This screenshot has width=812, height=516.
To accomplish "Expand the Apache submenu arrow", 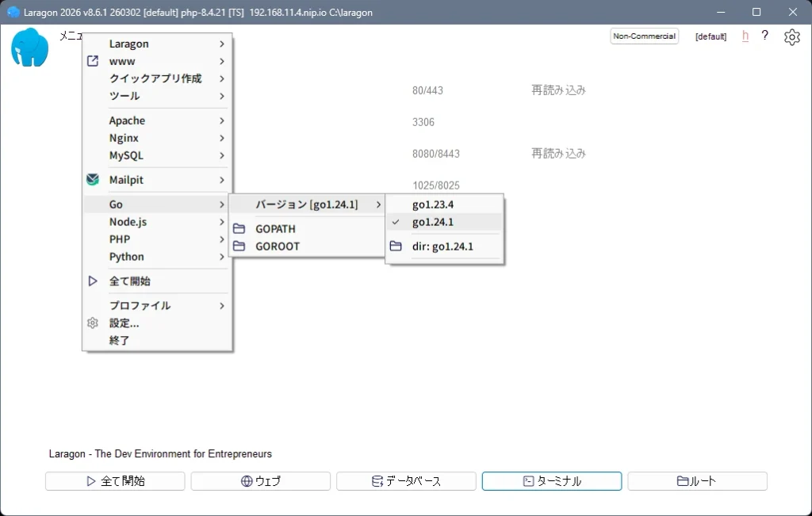I will (x=222, y=120).
